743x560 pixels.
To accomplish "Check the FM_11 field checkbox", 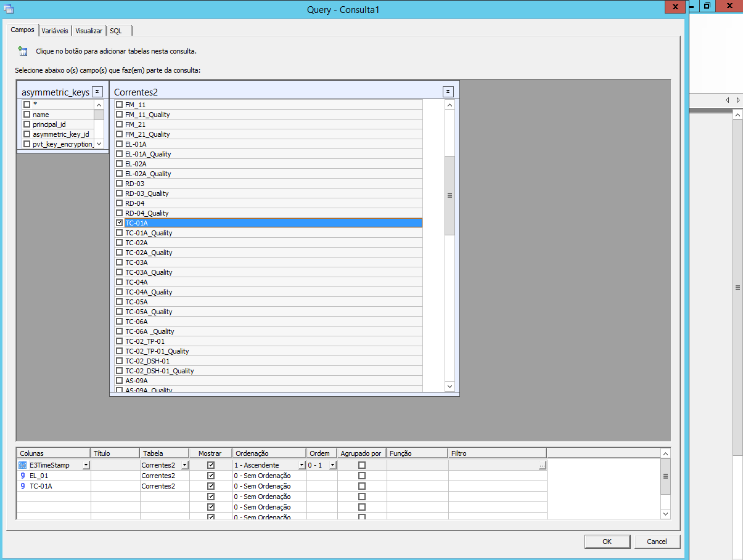I will coord(120,105).
